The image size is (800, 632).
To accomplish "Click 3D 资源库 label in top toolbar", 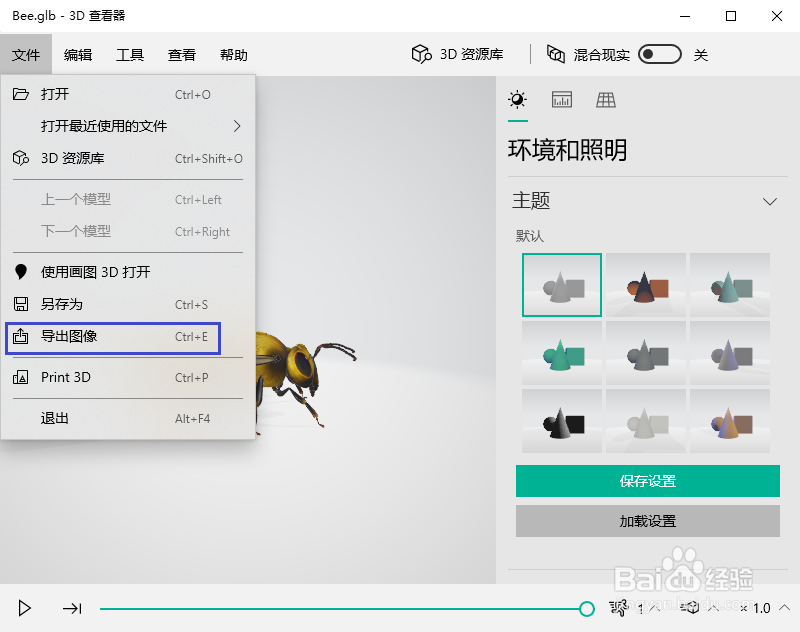I will [472, 54].
